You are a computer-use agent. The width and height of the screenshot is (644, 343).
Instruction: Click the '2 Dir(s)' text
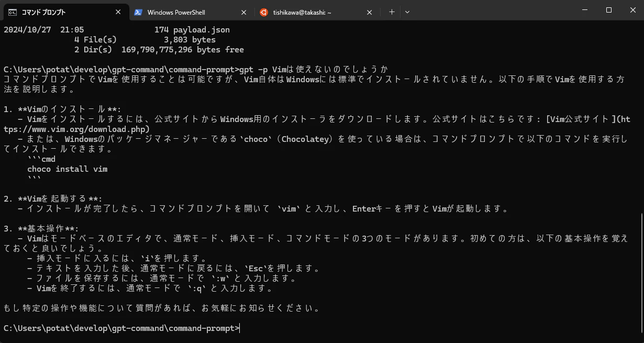tap(93, 50)
